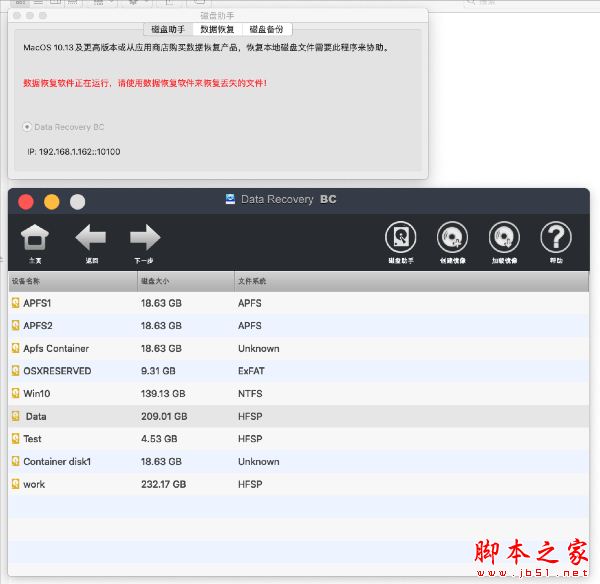Click the IP address 192.168.1.162::10100 text

point(74,152)
